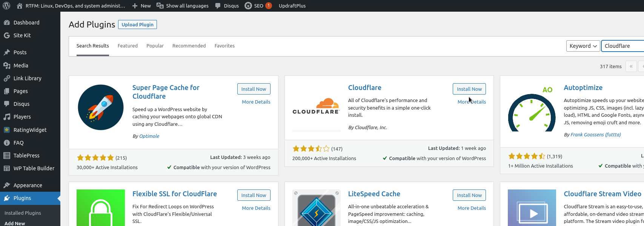Click the FAQ info icon

(x=7, y=143)
